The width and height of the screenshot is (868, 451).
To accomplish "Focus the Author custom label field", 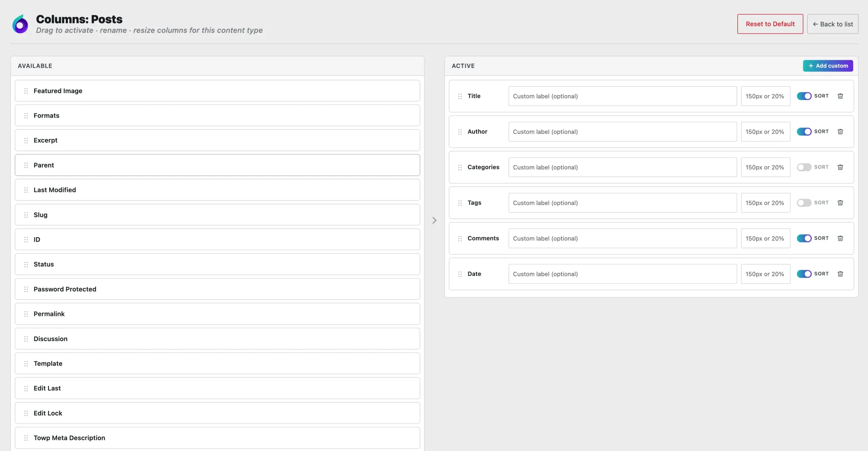I will click(x=623, y=132).
